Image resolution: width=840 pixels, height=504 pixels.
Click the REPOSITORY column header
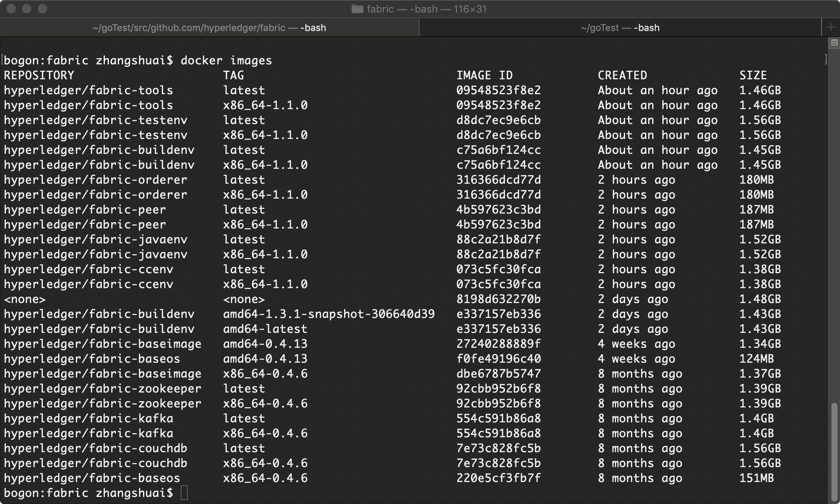pos(39,75)
